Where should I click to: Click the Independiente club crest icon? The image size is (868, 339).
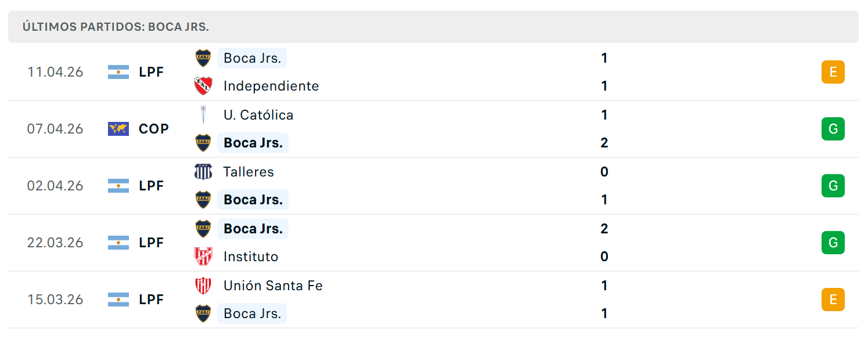[203, 86]
